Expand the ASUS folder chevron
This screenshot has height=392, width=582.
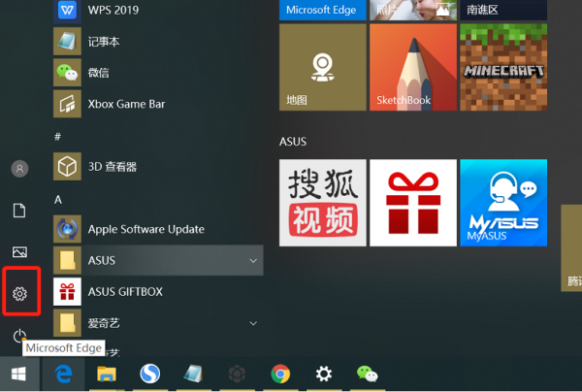click(x=253, y=261)
